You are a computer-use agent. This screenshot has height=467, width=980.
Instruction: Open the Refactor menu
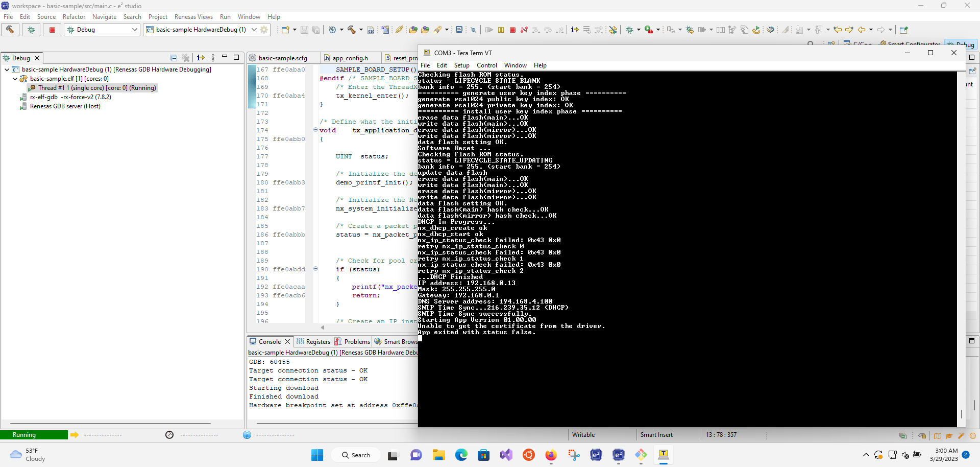74,17
